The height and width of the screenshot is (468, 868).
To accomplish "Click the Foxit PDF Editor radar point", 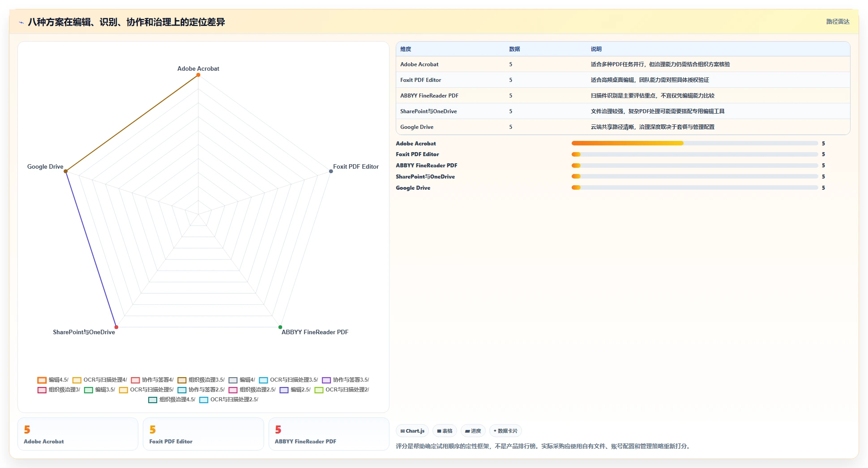I will [x=331, y=171].
